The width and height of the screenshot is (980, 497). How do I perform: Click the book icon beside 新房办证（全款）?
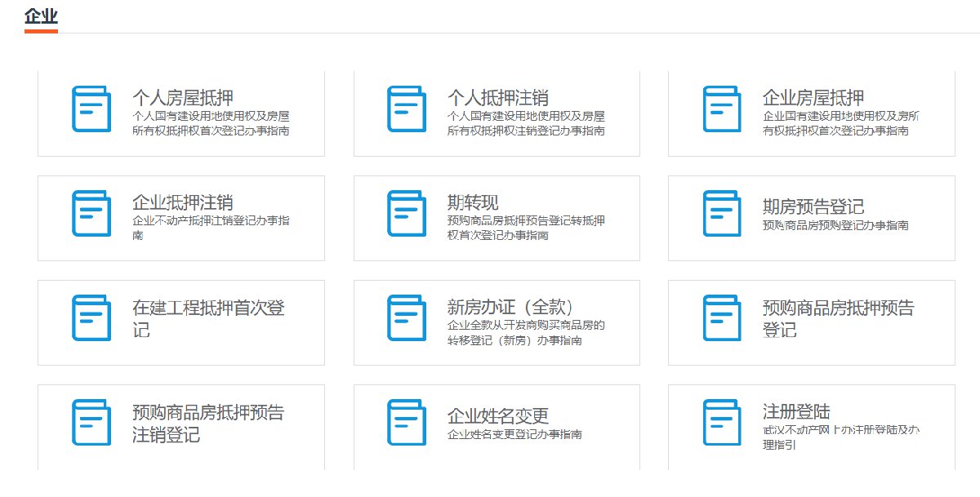pos(406,317)
